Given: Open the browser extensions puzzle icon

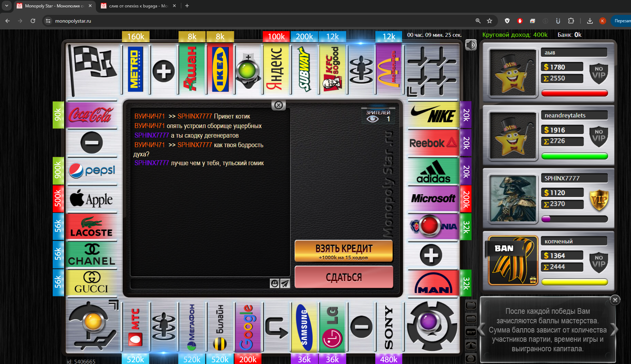Looking at the screenshot, I should click(x=571, y=21).
